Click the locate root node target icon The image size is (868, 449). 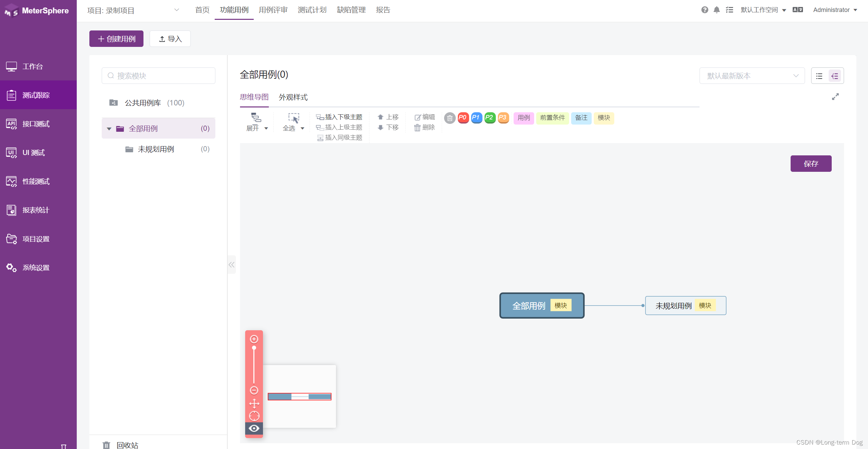pyautogui.click(x=254, y=416)
